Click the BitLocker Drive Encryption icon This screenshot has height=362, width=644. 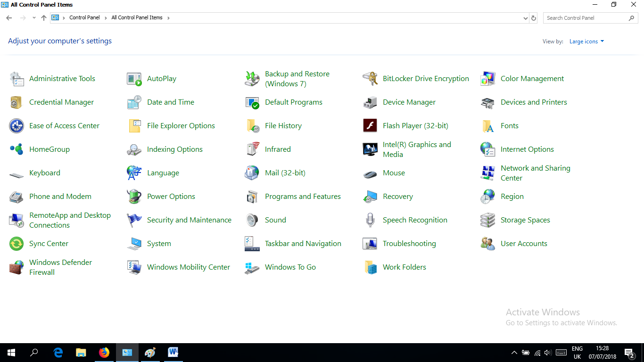coord(370,79)
